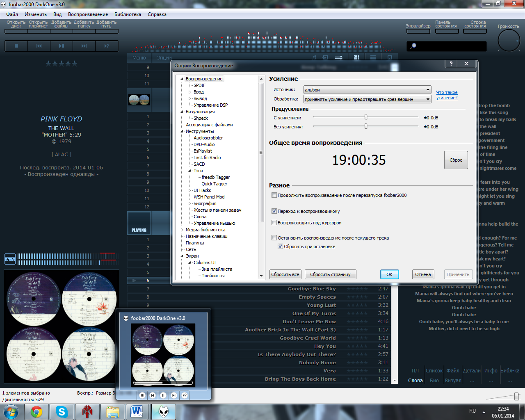Click the 'Сброс' reset playback time button
The height and width of the screenshot is (420, 525).
tap(456, 160)
